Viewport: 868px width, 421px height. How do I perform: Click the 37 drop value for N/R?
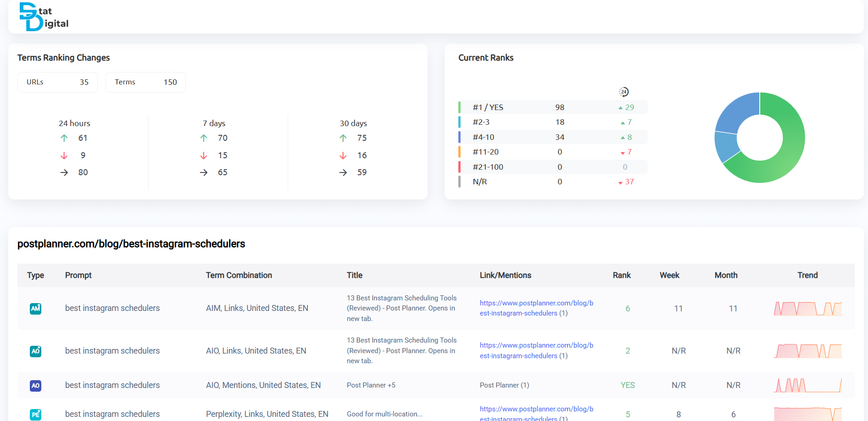pyautogui.click(x=629, y=182)
